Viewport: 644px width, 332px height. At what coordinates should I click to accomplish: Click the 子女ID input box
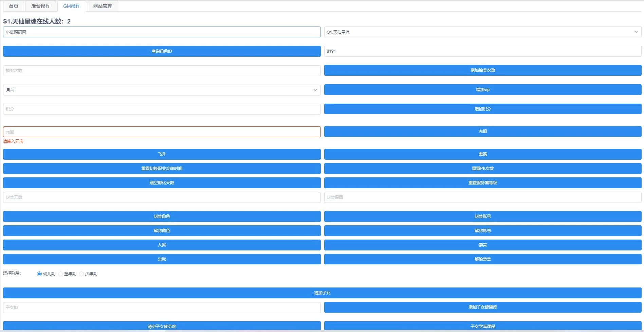[x=162, y=308]
